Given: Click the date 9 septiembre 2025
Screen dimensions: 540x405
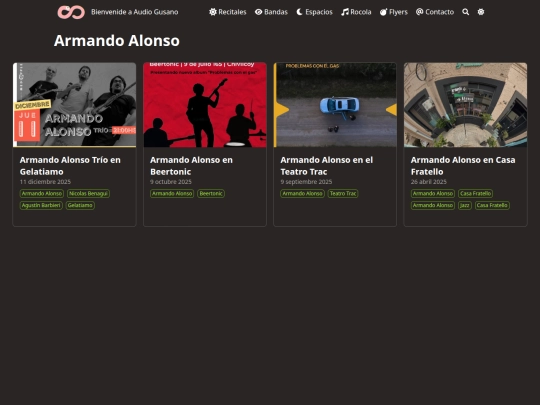Looking at the screenshot, I should coord(306,182).
